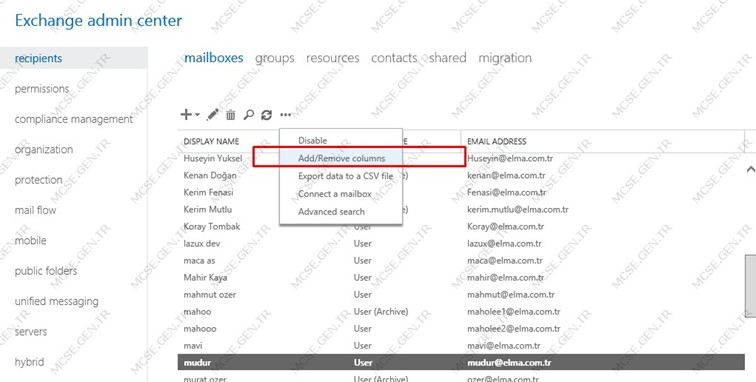This screenshot has width=756, height=382.
Task: Click email maholee1@elma.com.tr
Action: [x=513, y=312]
